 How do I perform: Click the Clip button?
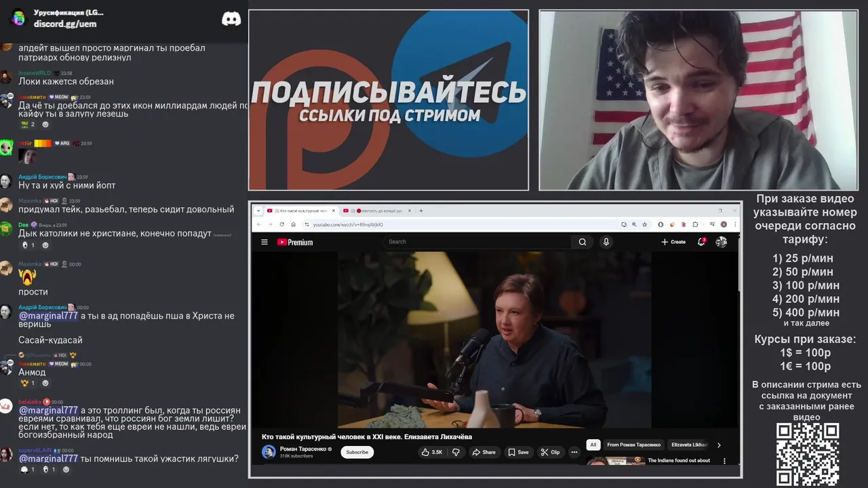click(550, 452)
